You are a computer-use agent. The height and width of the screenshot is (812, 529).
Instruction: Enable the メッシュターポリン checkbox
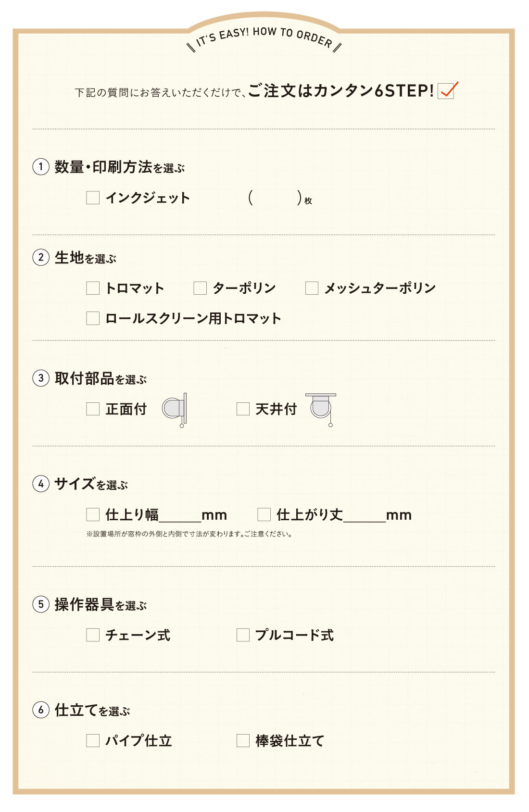pos(312,288)
